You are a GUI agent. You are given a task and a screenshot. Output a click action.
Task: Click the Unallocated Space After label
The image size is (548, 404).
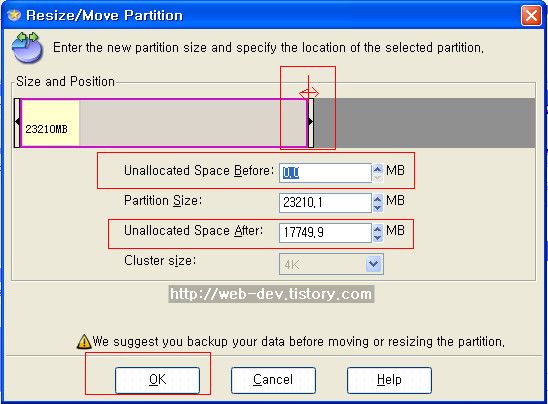[194, 231]
